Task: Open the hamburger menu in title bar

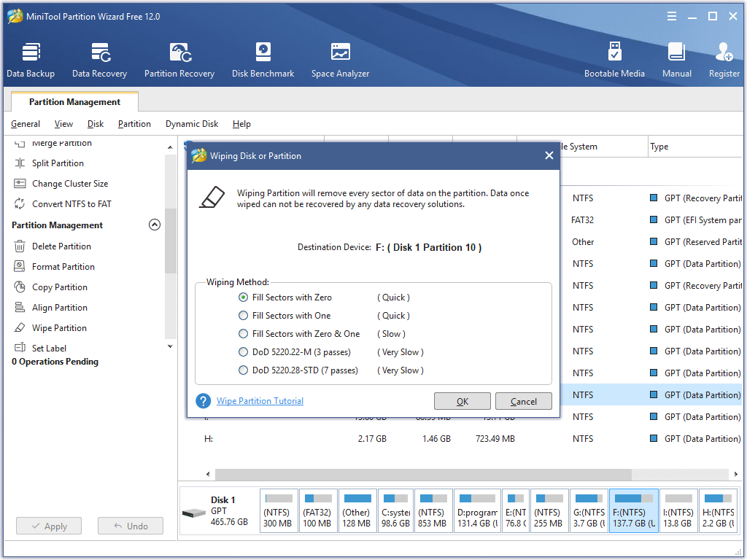Action: click(x=672, y=17)
